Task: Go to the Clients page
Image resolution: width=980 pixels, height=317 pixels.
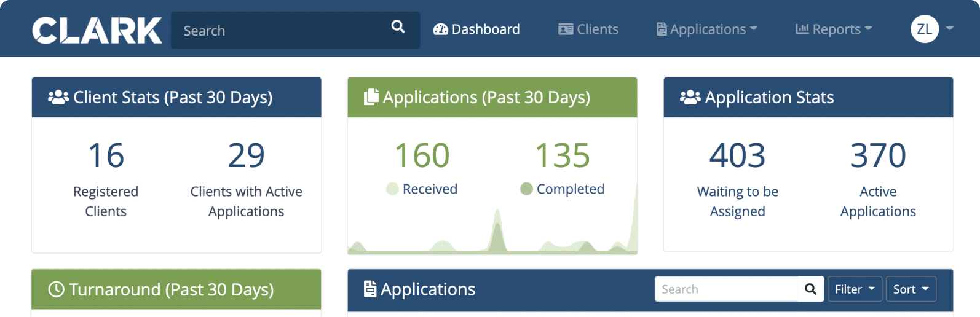Action: pos(588,29)
